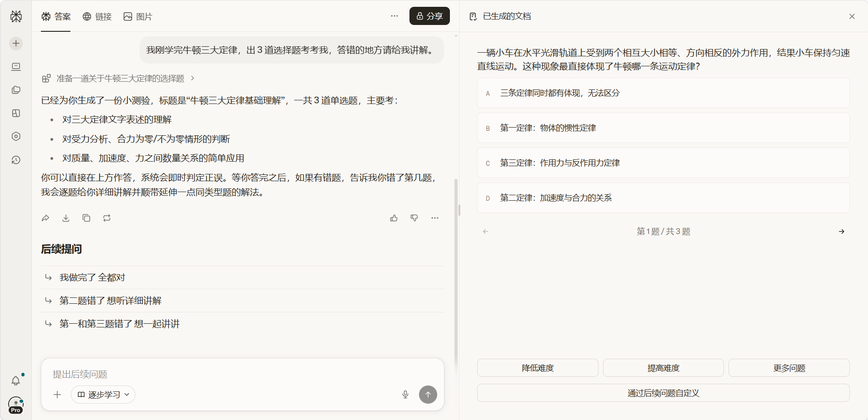Screen dimensions: 868x420
Task: Click the attach plus icon in input box
Action: pyautogui.click(x=57, y=395)
